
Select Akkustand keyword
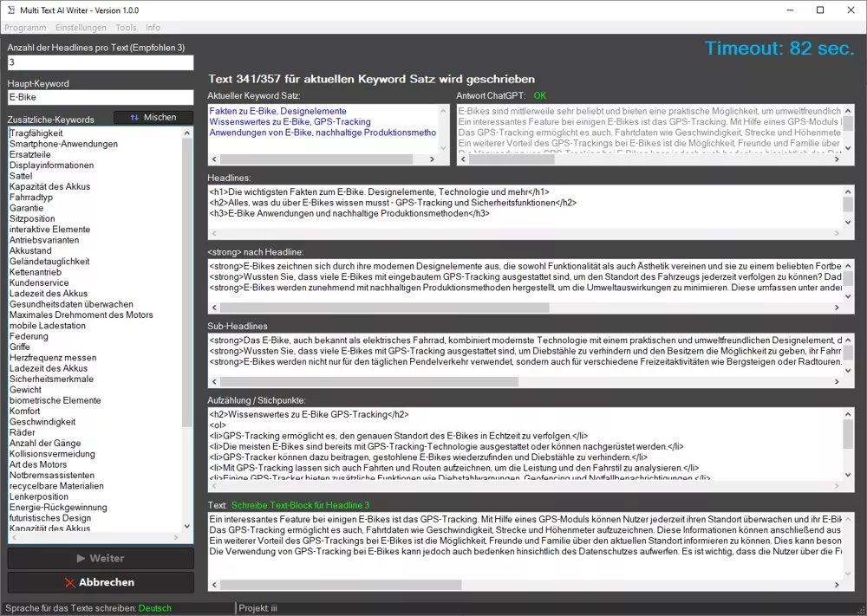30,251
